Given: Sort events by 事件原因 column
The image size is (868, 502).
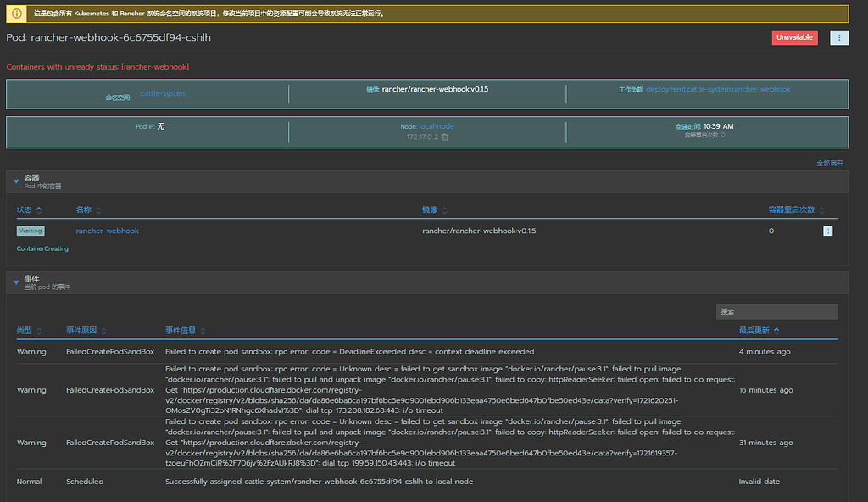Looking at the screenshot, I should pos(103,331).
